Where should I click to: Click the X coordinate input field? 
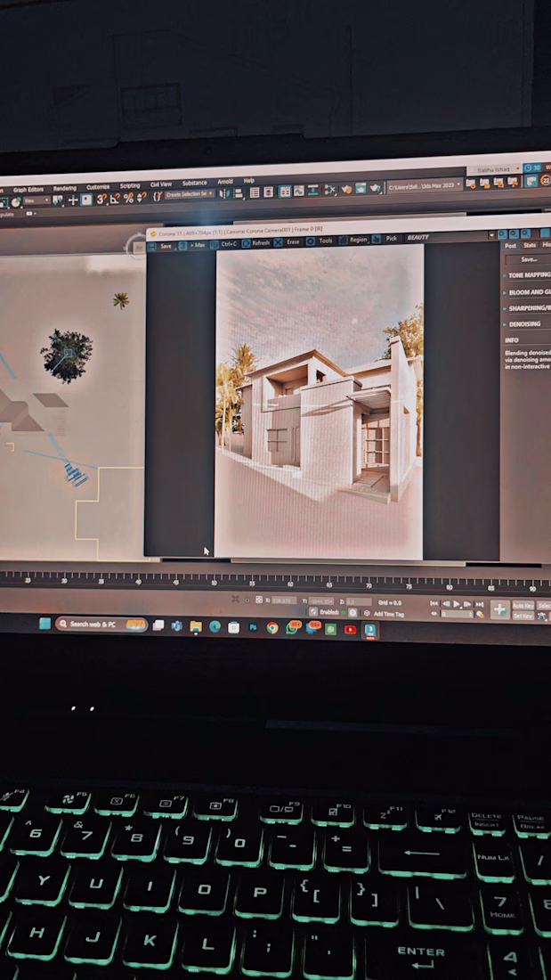point(284,600)
